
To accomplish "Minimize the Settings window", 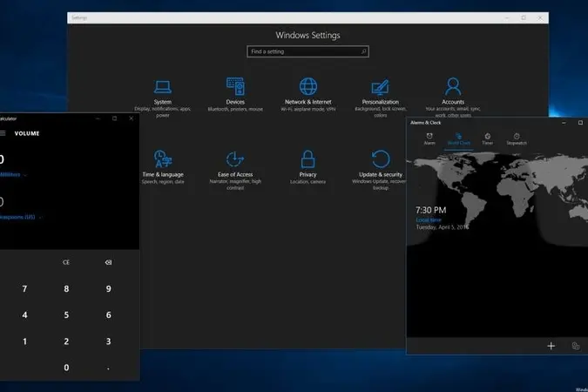I will [x=507, y=17].
